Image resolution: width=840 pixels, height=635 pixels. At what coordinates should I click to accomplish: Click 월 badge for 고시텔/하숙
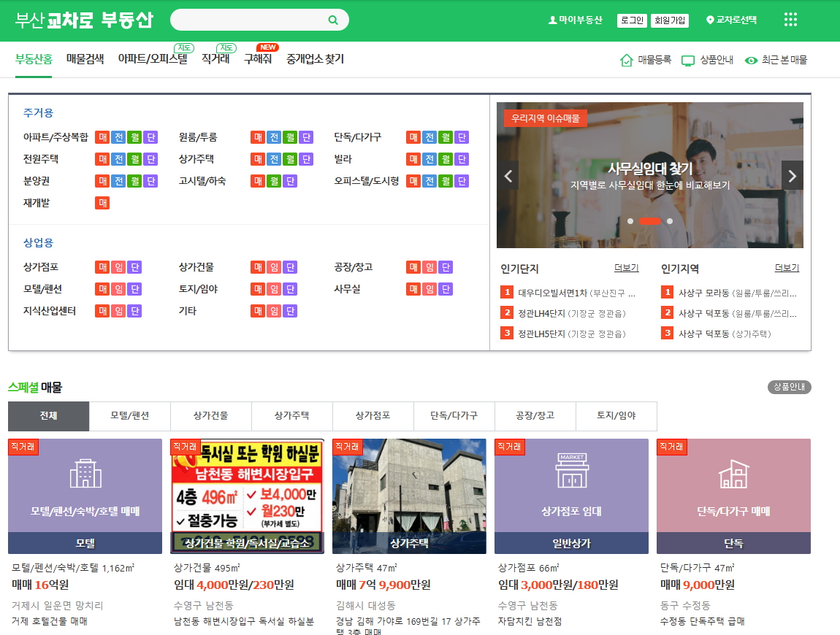[x=274, y=181]
